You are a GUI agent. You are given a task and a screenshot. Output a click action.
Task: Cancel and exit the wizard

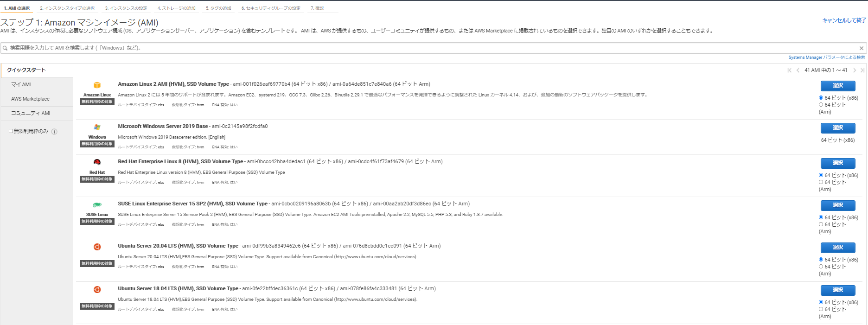[x=844, y=20]
